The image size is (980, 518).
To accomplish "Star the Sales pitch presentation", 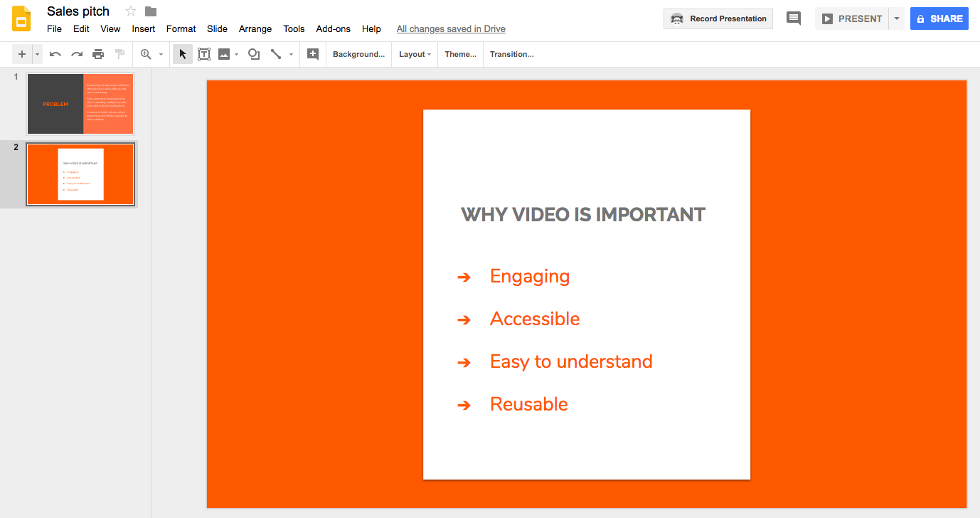I will coord(129,11).
